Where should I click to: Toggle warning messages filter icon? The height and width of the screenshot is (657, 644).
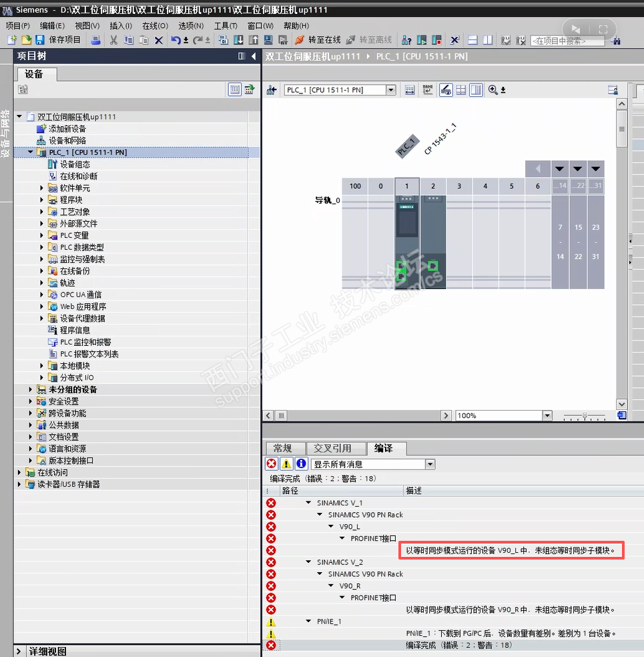[286, 463]
